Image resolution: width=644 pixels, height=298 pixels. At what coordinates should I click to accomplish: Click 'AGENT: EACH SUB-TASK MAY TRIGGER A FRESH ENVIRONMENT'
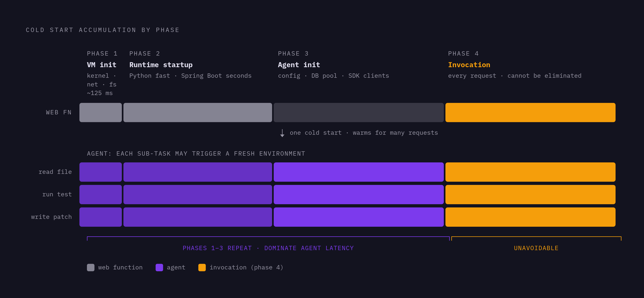click(x=196, y=153)
